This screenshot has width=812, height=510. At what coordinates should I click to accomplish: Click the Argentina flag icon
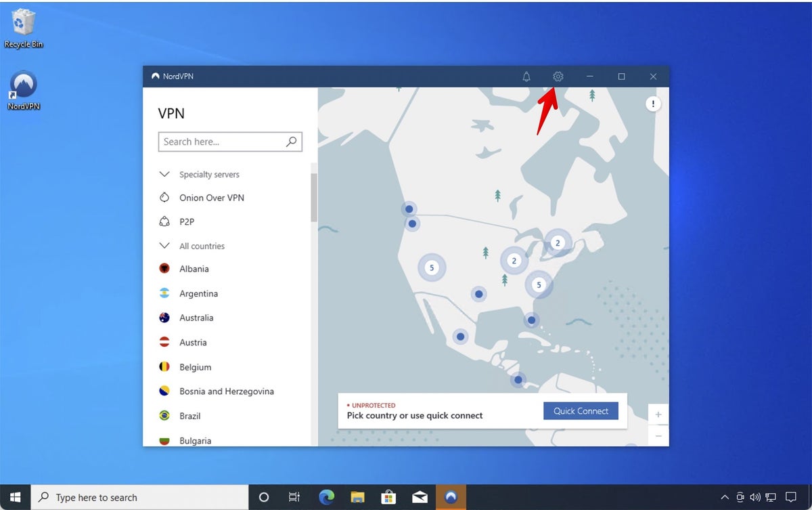tap(164, 293)
